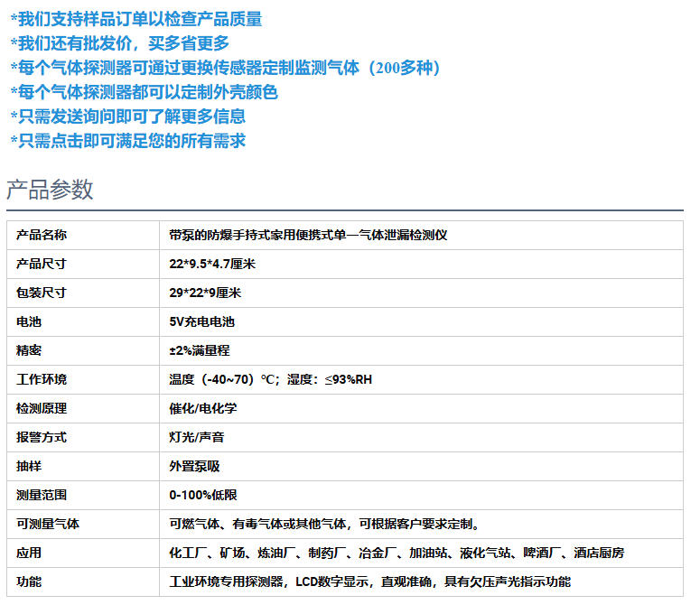This screenshot has height=614, width=700.
Task: Click the 应用 row value listing 化工厂
Action: point(397,553)
